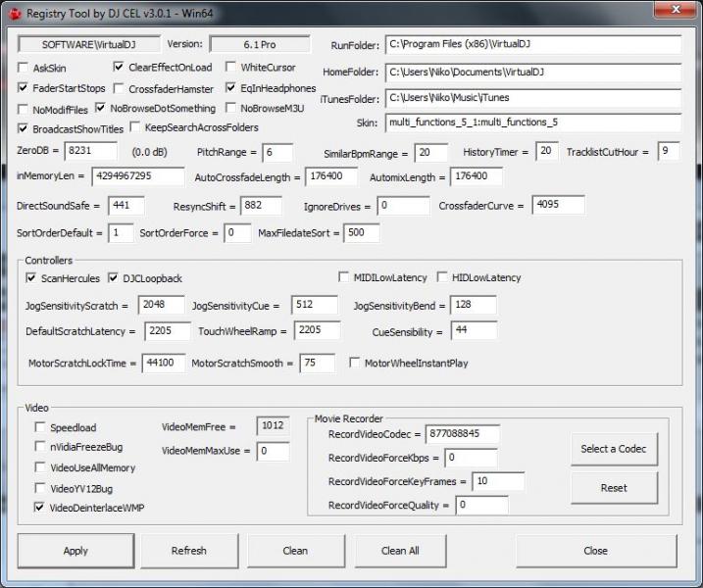Viewport: 703px width, 588px height.
Task: Click the Apply button
Action: [75, 551]
